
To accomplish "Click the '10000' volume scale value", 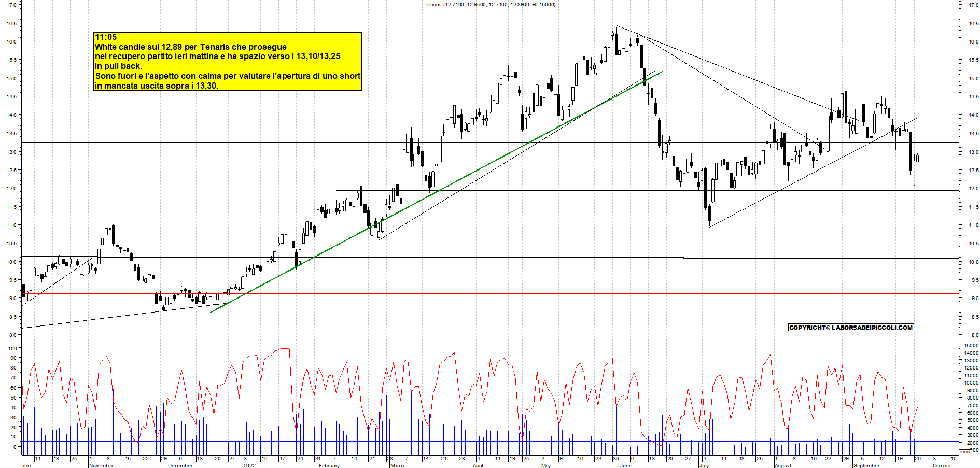I will (971, 382).
